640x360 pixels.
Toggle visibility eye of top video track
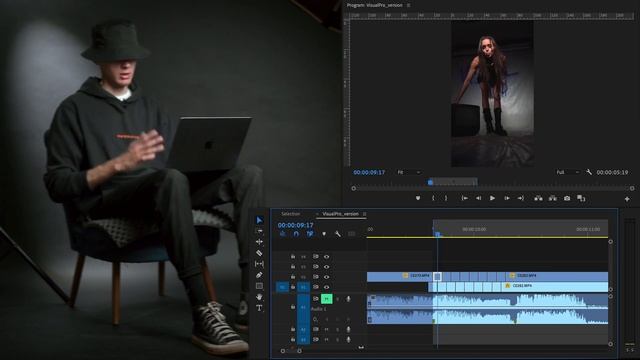point(327,257)
